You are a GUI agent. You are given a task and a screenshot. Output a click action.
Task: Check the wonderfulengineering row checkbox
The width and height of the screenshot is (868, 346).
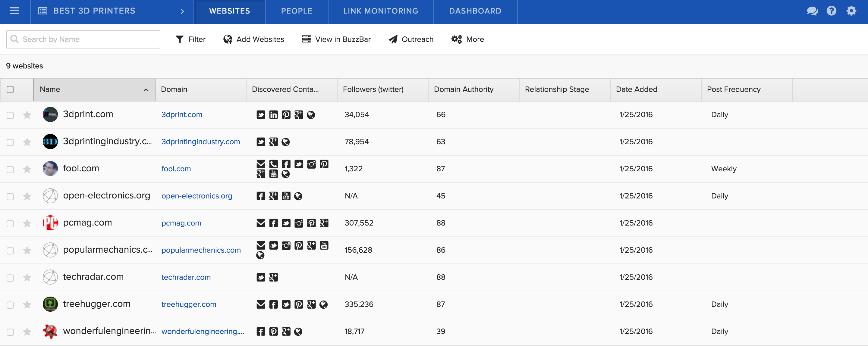point(10,332)
